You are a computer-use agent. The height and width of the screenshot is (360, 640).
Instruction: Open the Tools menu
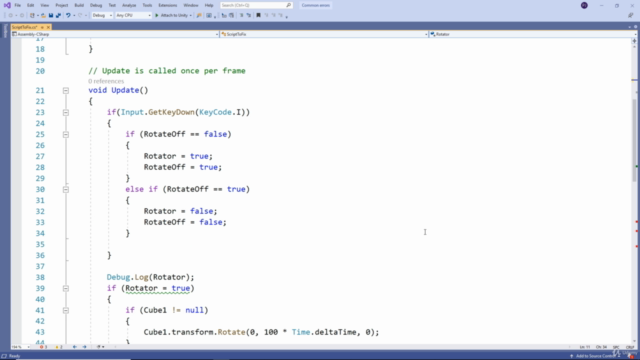point(147,5)
